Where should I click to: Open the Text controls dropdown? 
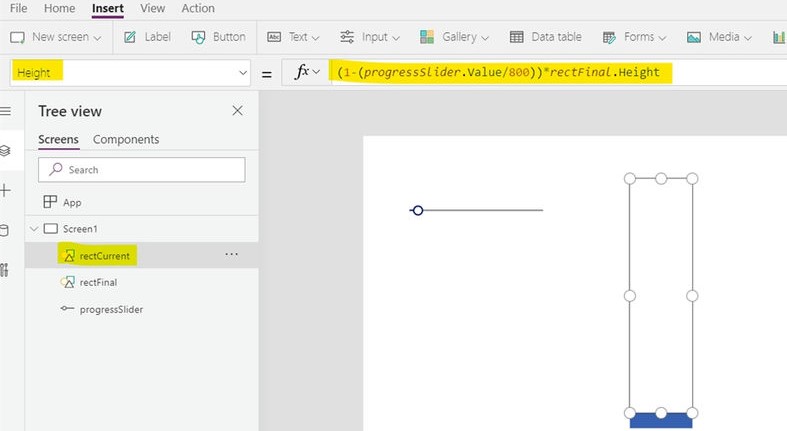[294, 37]
